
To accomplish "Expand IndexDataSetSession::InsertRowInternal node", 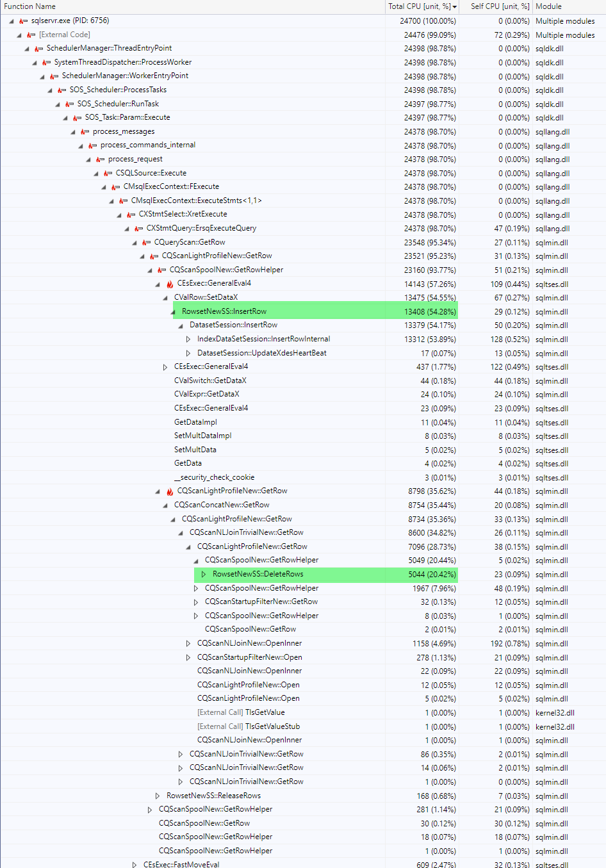I will (x=188, y=340).
